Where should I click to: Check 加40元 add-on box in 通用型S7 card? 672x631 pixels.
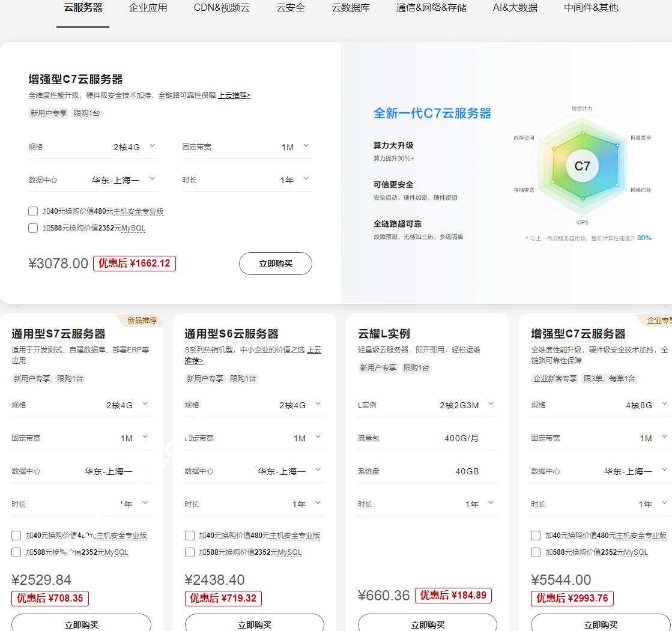click(x=16, y=536)
